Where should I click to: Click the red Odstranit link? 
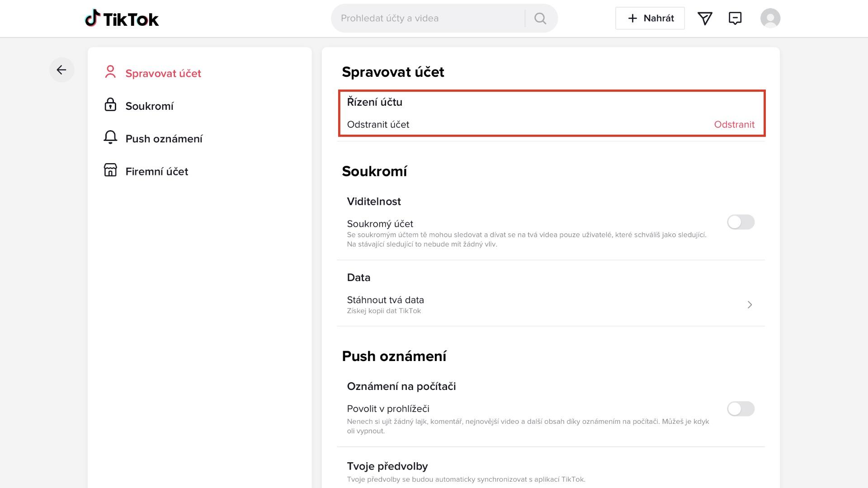point(734,125)
